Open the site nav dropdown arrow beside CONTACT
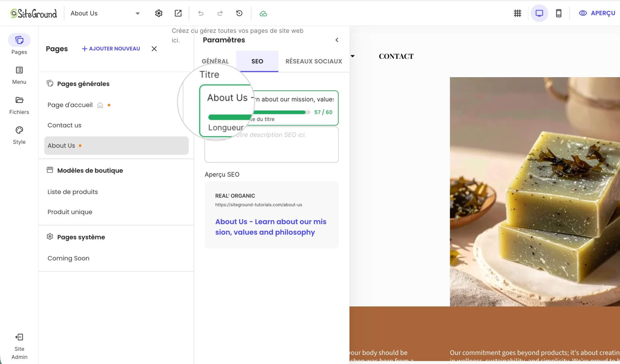Image resolution: width=620 pixels, height=364 pixels. pyautogui.click(x=353, y=56)
